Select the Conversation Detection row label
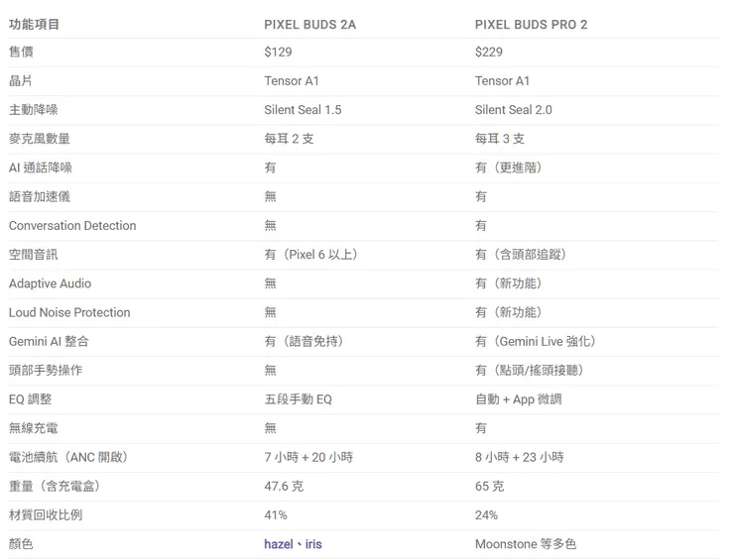This screenshot has width=734, height=560. click(x=72, y=226)
